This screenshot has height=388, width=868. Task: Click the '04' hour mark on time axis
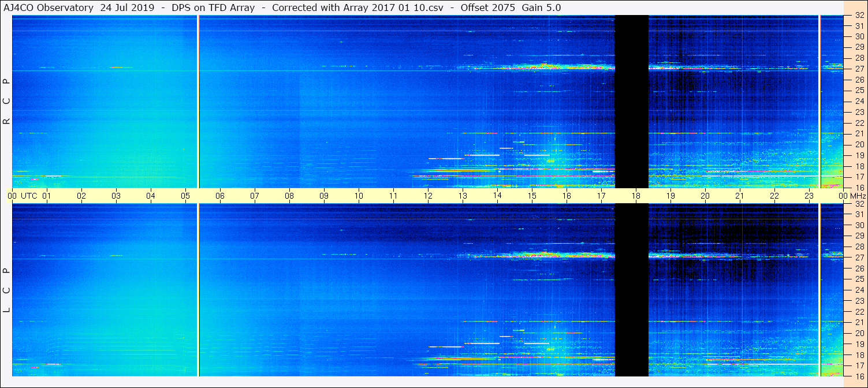click(x=151, y=196)
